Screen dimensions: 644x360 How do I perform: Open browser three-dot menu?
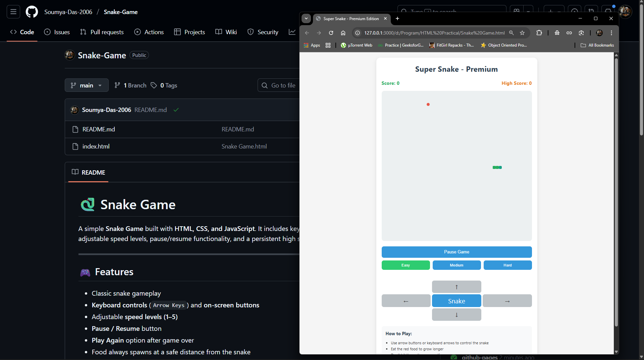611,33
